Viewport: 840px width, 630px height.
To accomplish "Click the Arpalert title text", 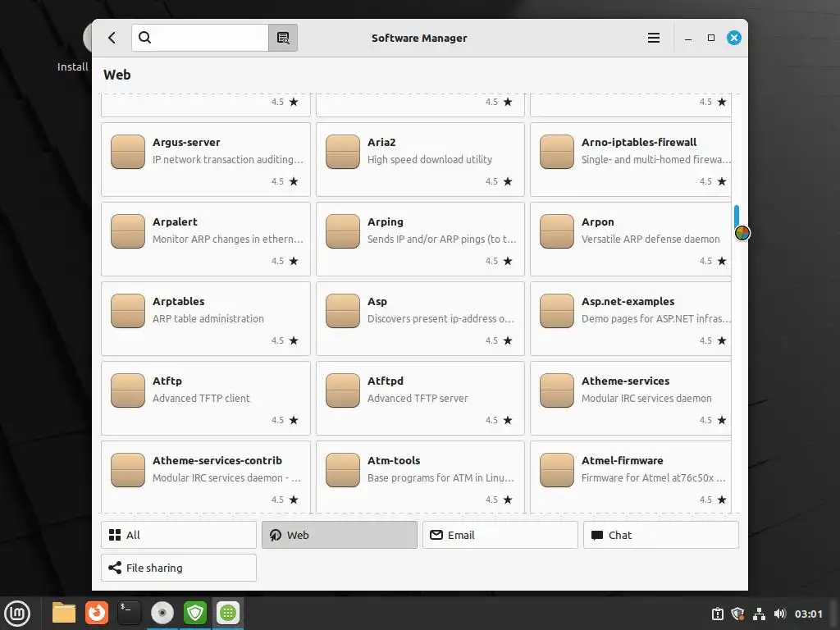I will click(x=175, y=221).
